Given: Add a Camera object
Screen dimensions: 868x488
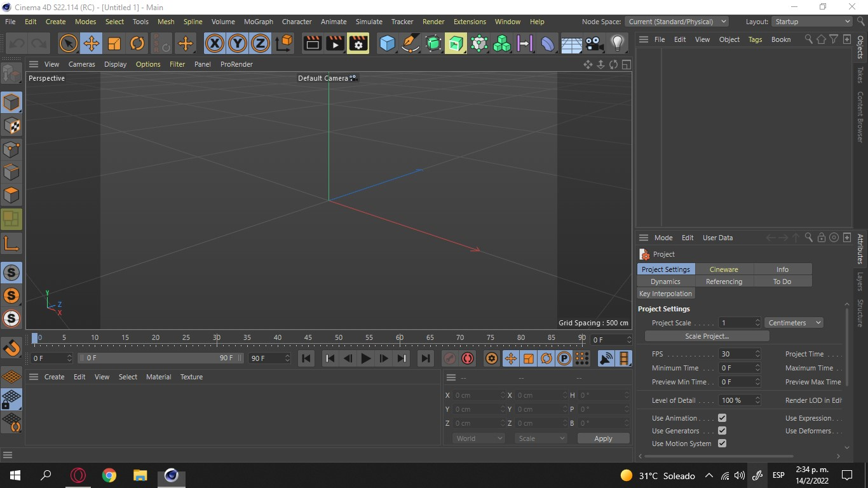Looking at the screenshot, I should point(594,43).
